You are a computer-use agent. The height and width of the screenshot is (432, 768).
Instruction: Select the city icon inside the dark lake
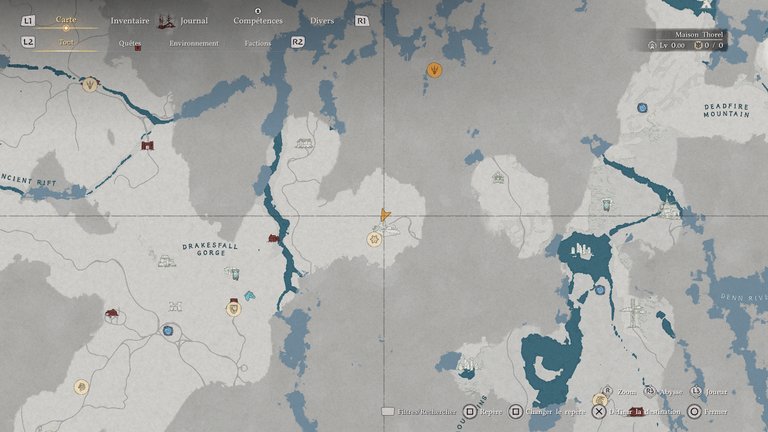pyautogui.click(x=581, y=251)
